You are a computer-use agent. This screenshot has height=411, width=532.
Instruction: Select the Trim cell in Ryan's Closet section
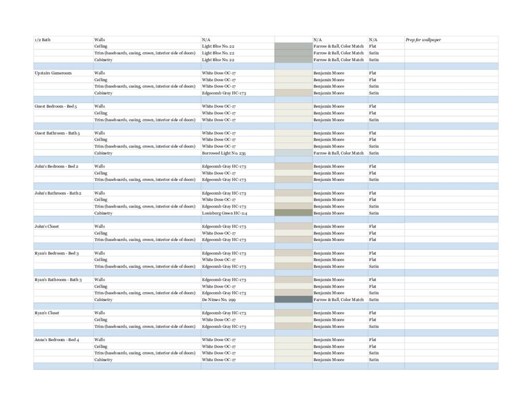[147, 326]
